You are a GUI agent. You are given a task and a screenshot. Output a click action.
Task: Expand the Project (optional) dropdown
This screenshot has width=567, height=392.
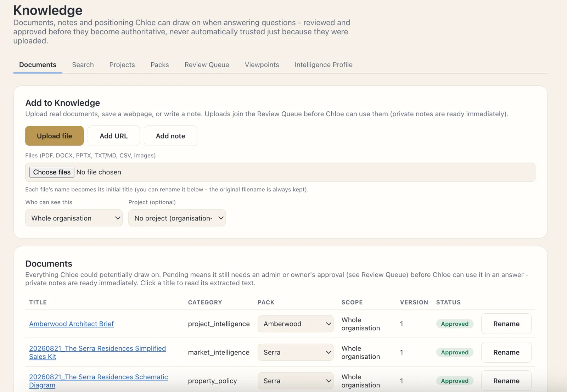[x=177, y=218]
